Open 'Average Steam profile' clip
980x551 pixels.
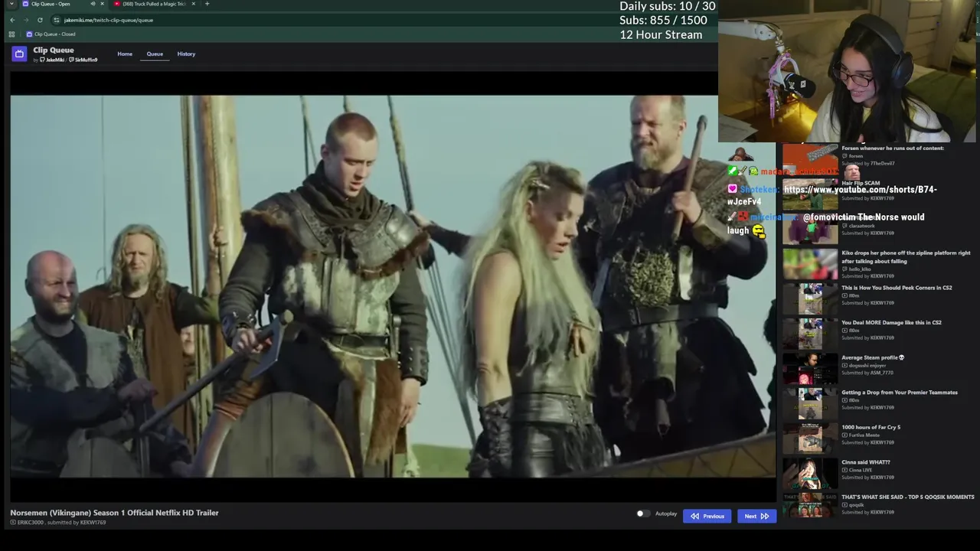[x=873, y=357]
